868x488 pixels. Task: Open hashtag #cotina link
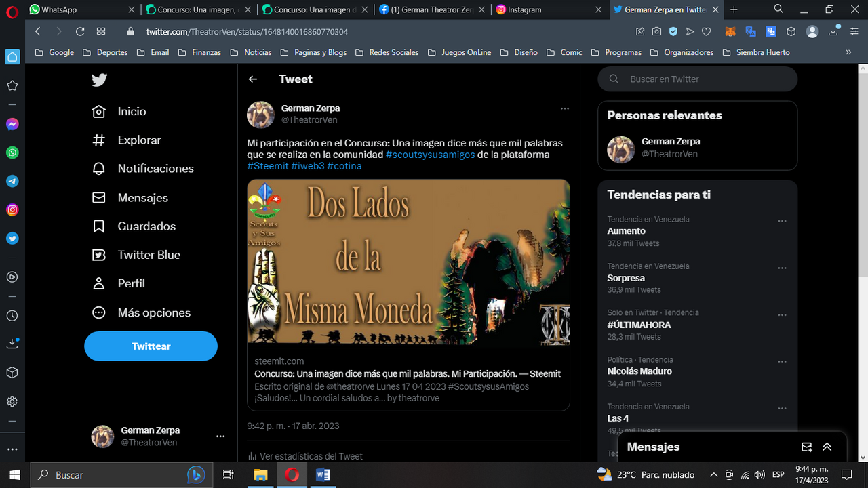[x=344, y=166]
